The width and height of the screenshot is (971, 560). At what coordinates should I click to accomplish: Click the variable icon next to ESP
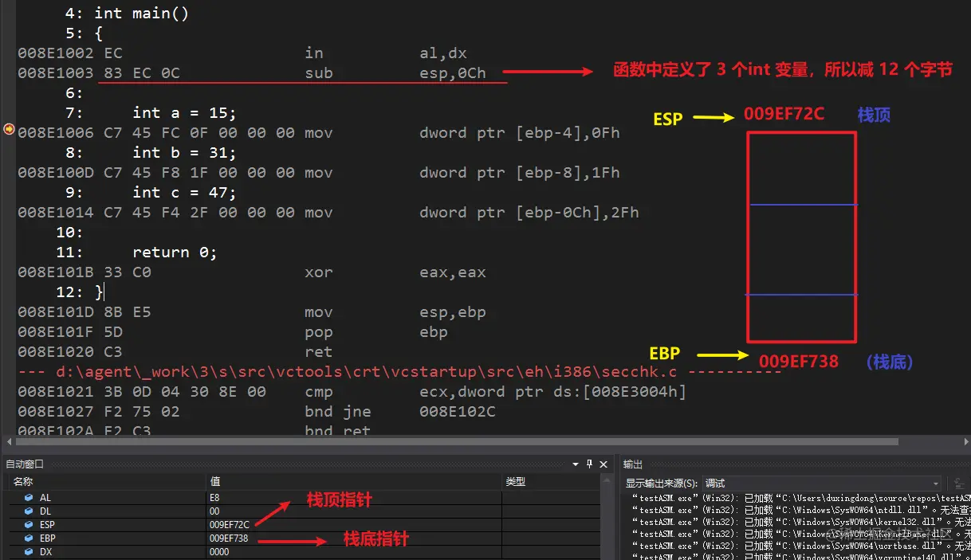[29, 525]
